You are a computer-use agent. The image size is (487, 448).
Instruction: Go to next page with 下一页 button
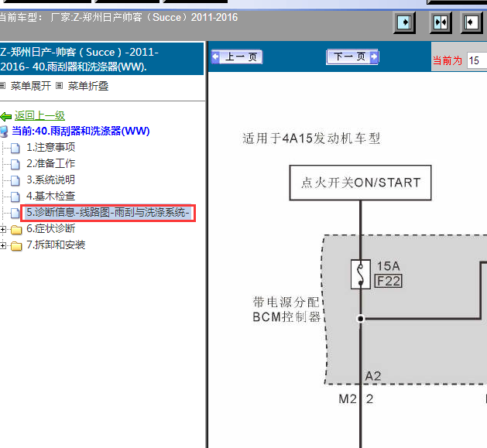pos(352,57)
